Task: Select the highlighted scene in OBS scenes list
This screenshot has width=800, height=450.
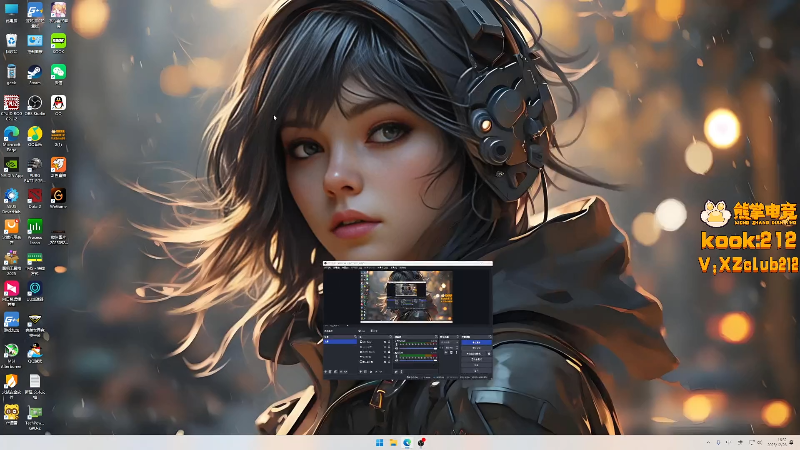Action: pos(340,341)
